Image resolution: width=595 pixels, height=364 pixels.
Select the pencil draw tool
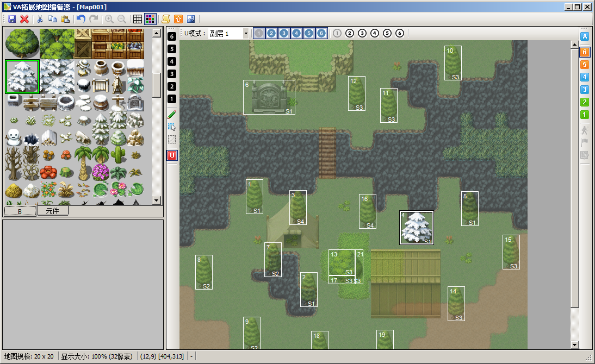click(x=172, y=115)
